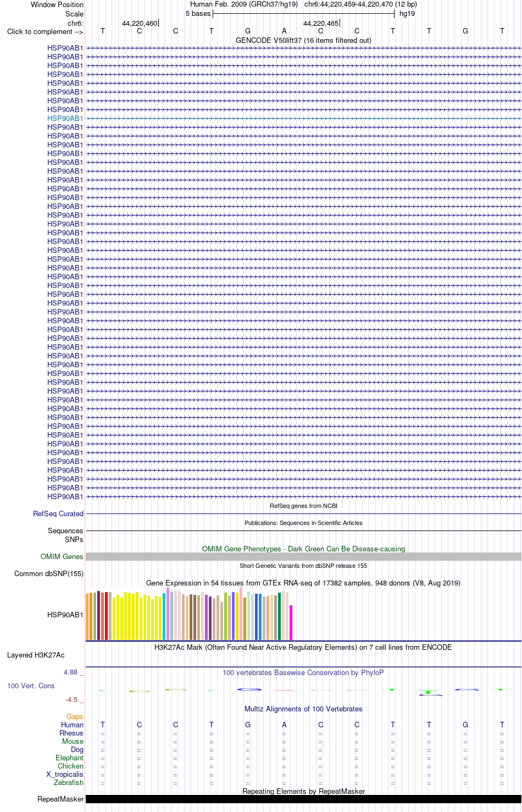
Task: Click the Common dbSNP(155) track label
Action: pyautogui.click(x=49, y=573)
